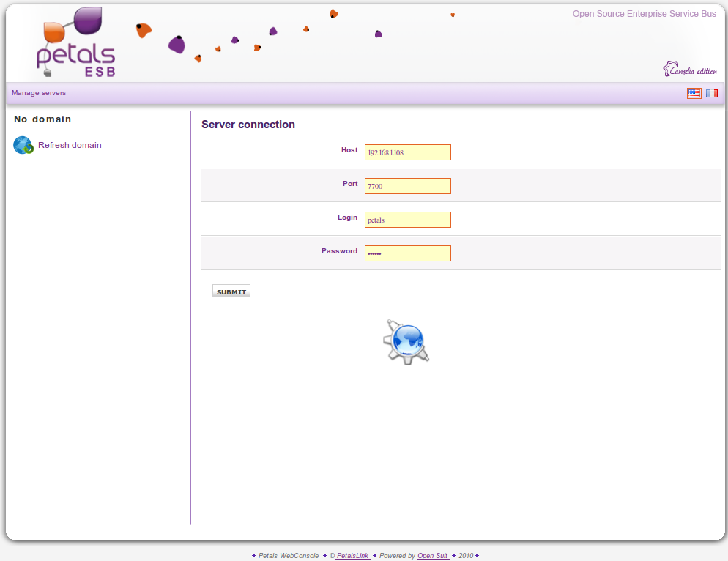Open the PetalsLink footer link
The height and width of the screenshot is (561, 728).
[352, 556]
